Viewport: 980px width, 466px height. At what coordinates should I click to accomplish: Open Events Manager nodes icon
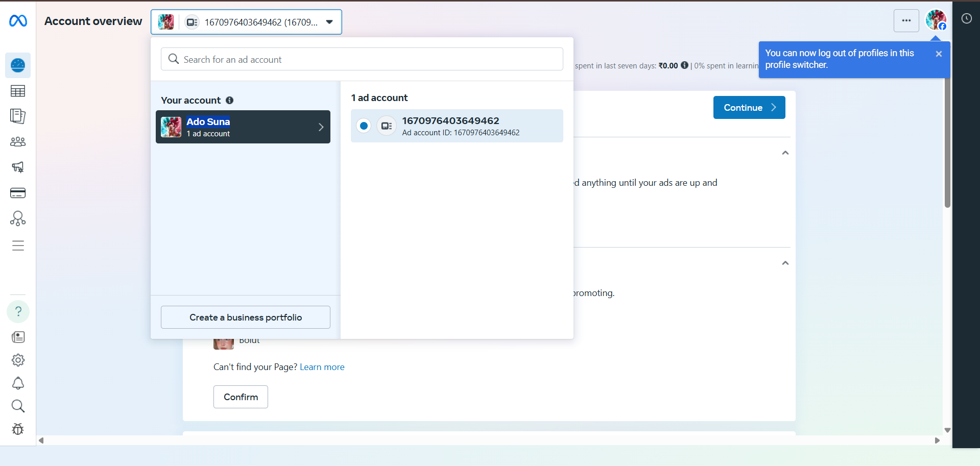click(18, 218)
